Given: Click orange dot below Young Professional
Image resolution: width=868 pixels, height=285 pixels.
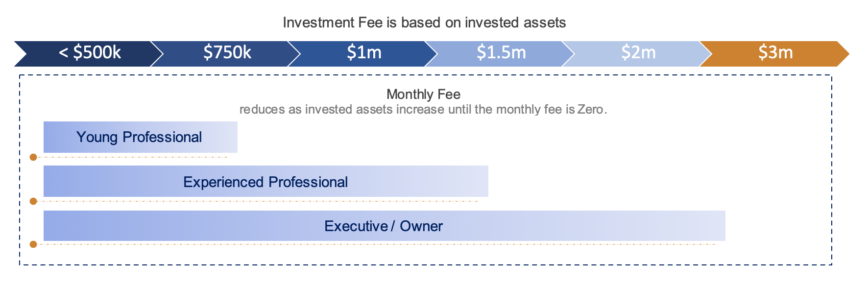Looking at the screenshot, I should pos(33,157).
